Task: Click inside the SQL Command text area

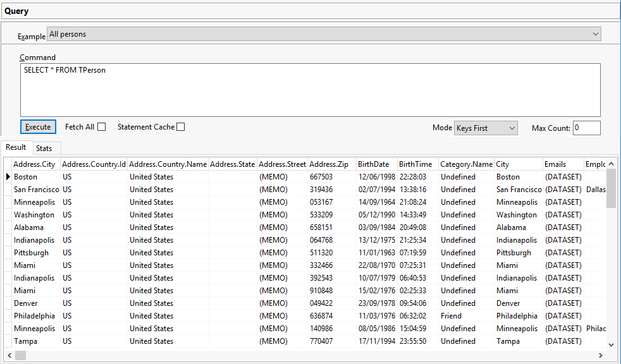Action: click(x=310, y=90)
